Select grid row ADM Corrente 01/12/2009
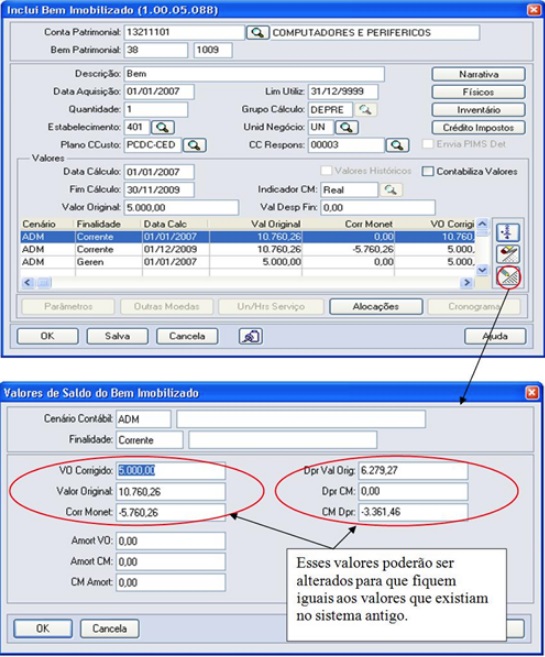Viewport: 545px width, 657px height. [248, 249]
